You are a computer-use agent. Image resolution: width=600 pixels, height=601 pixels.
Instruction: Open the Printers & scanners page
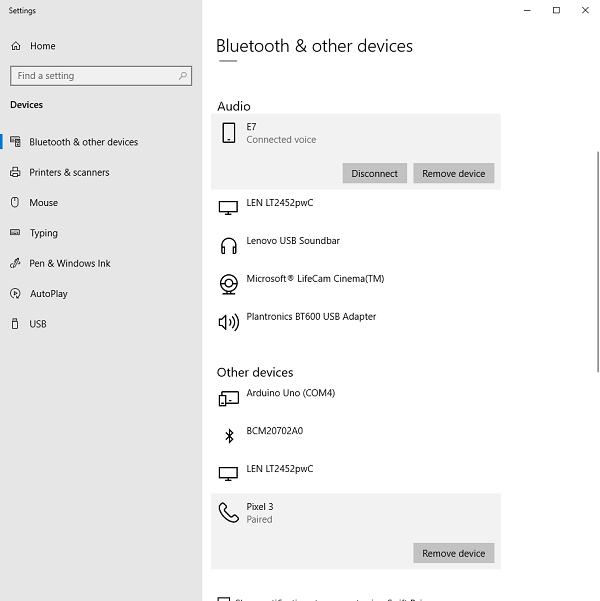tap(69, 172)
